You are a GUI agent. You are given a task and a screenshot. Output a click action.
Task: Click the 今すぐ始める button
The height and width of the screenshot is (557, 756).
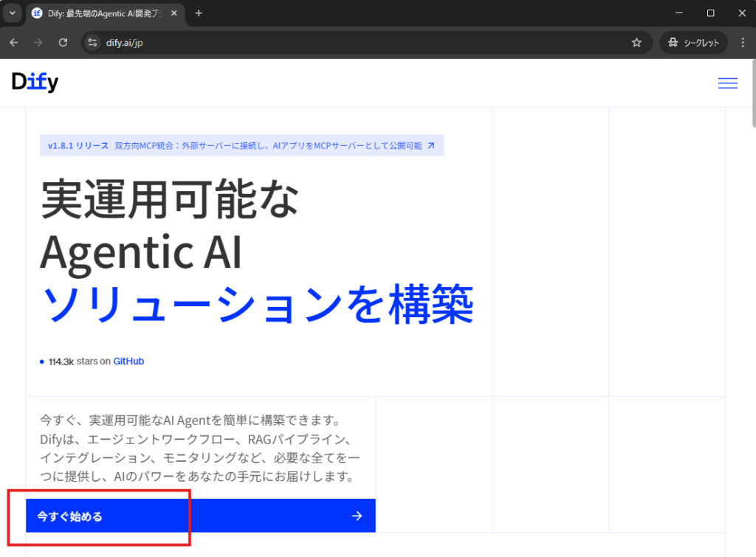tap(201, 516)
